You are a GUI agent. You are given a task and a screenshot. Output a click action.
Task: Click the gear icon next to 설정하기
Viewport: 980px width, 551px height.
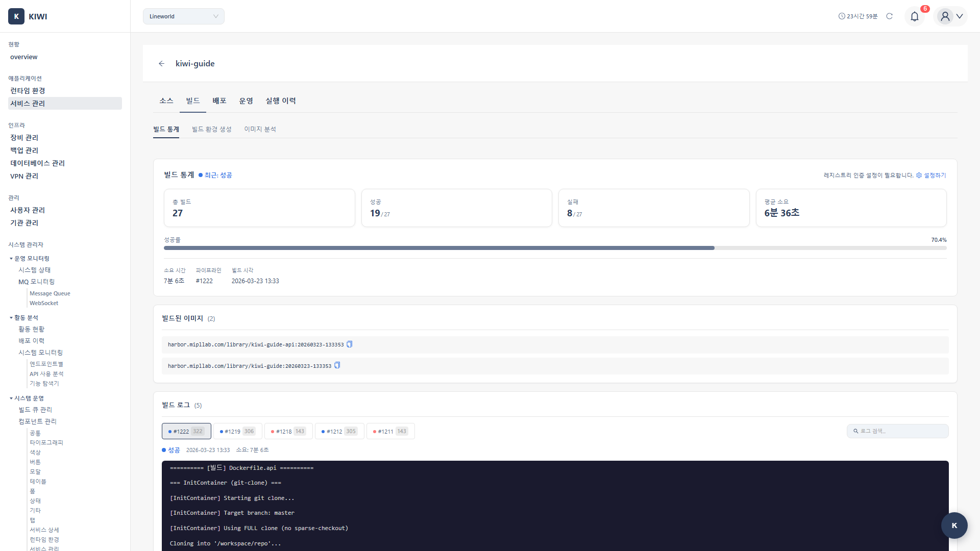pyautogui.click(x=919, y=176)
